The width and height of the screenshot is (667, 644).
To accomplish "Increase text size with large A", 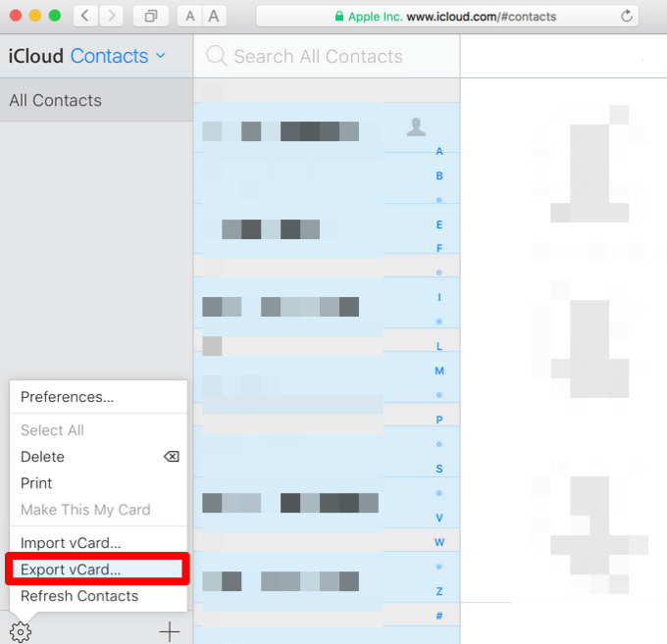I will 214,16.
